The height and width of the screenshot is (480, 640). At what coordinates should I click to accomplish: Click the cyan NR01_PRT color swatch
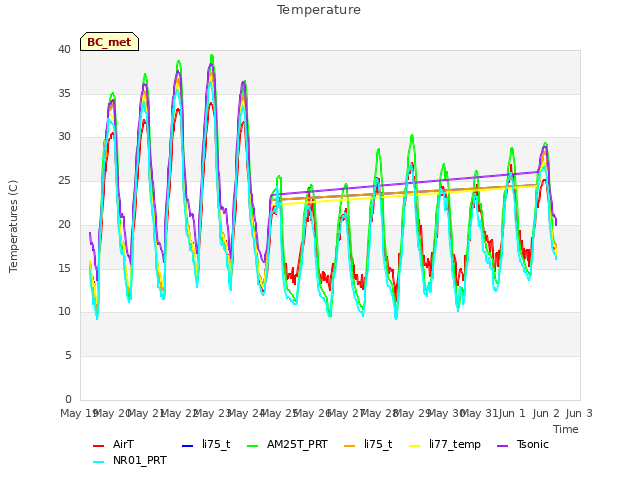[99, 461]
